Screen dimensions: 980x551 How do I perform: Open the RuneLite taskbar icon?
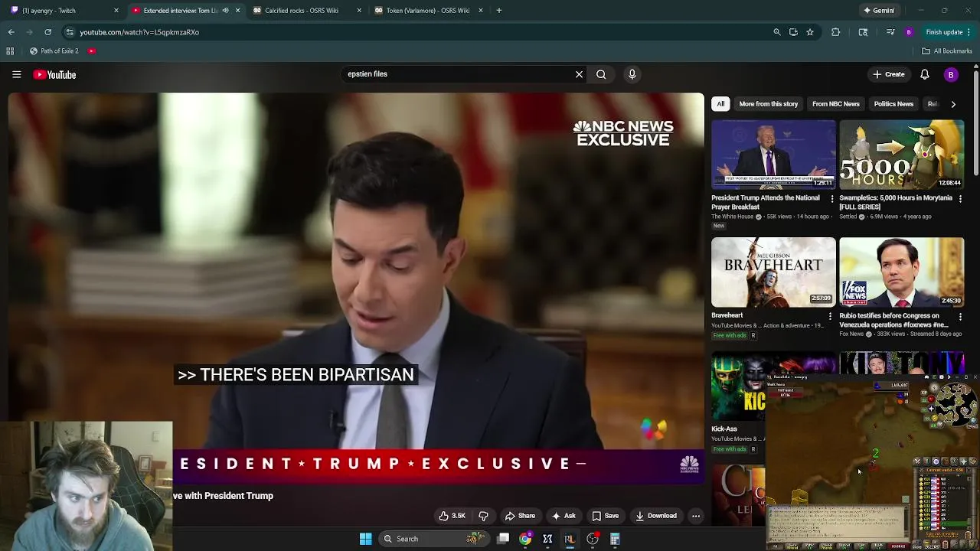(570, 539)
